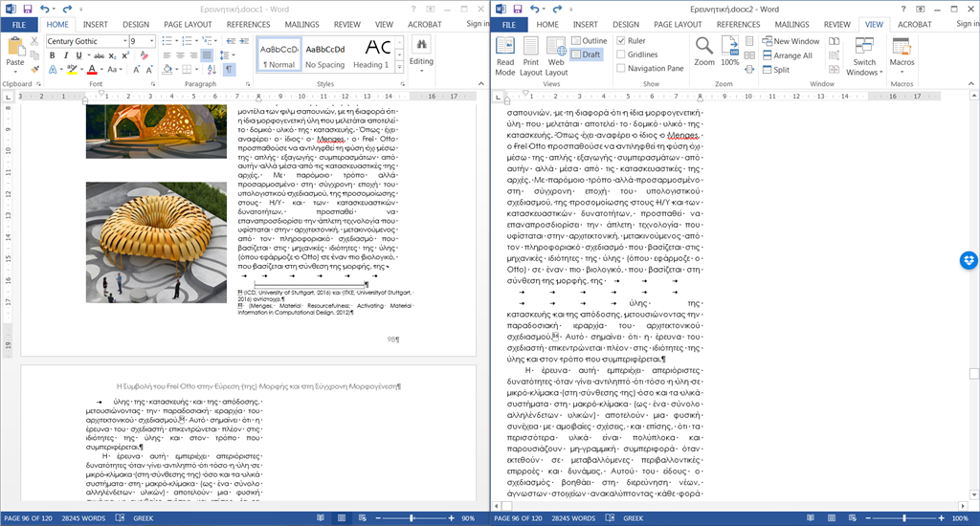Click the Shading paint bucket icon
This screenshot has width=980, height=526.
(x=167, y=70)
